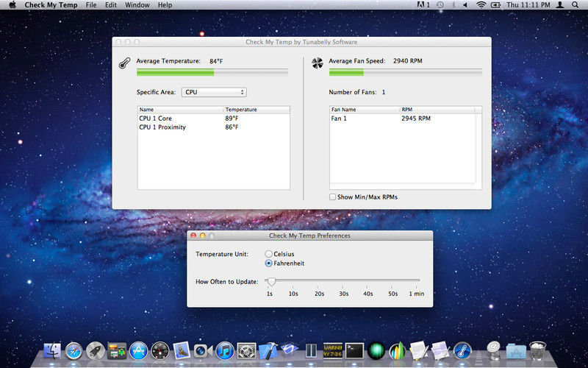Click the 1 min label on update slider
The height and width of the screenshot is (368, 588).
(x=417, y=294)
